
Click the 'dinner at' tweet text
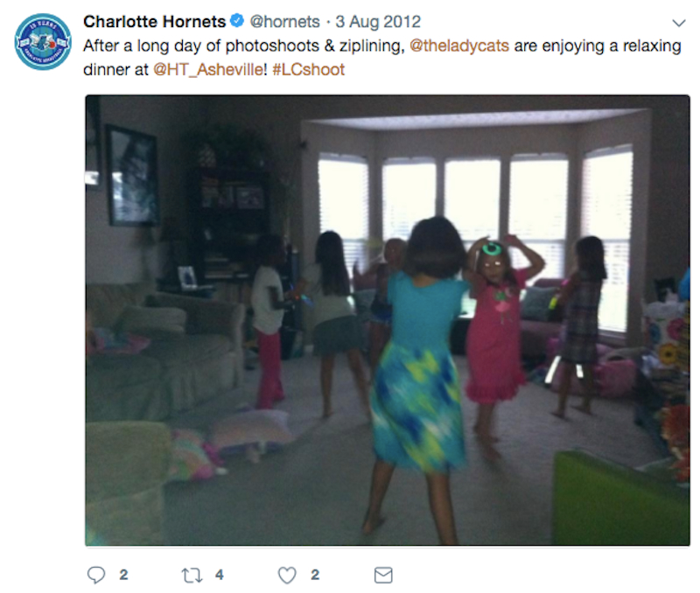[x=115, y=70]
